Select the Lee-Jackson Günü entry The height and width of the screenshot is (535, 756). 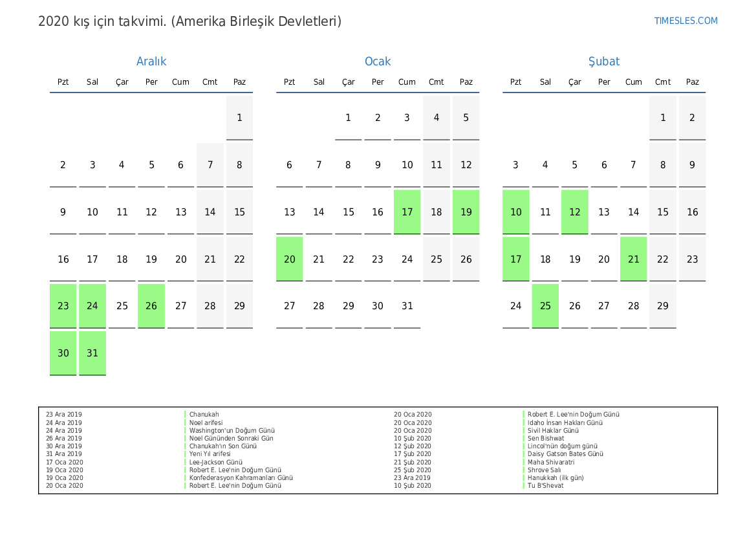click(x=215, y=462)
